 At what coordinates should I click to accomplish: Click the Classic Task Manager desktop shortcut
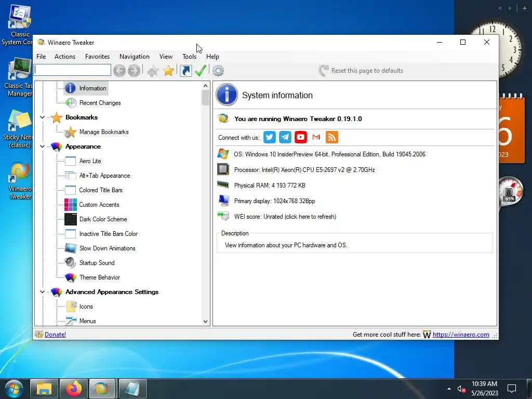[x=19, y=78]
